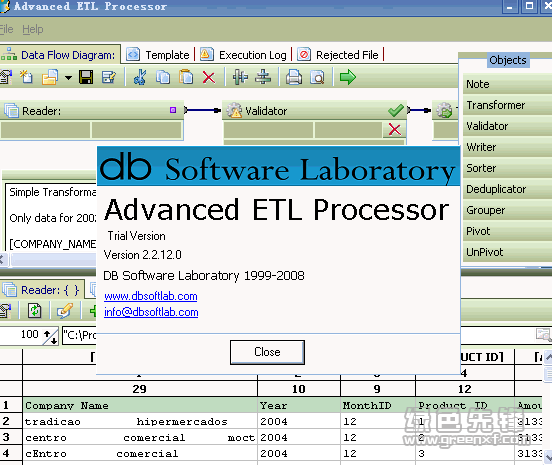
Task: Click the MonthID header cell in the grid
Action: 378,406
